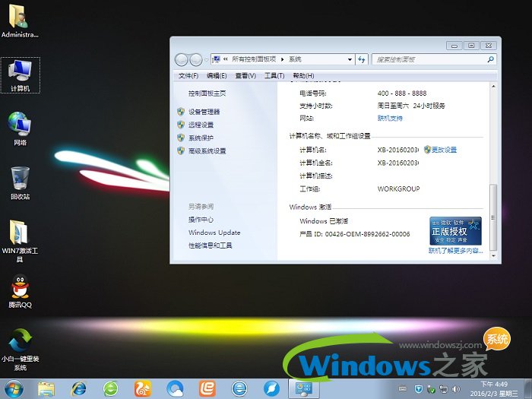
Task: Open the 网络 desktop icon
Action: click(20, 129)
